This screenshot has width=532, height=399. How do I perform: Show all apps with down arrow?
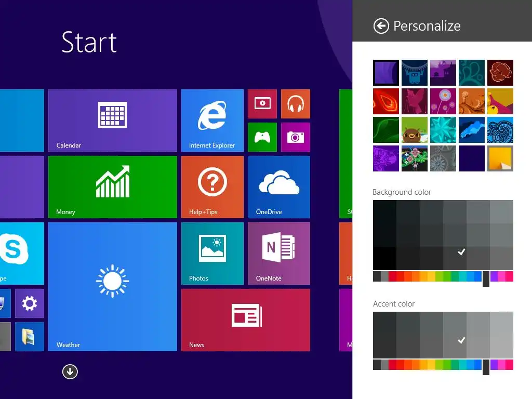[x=70, y=371]
